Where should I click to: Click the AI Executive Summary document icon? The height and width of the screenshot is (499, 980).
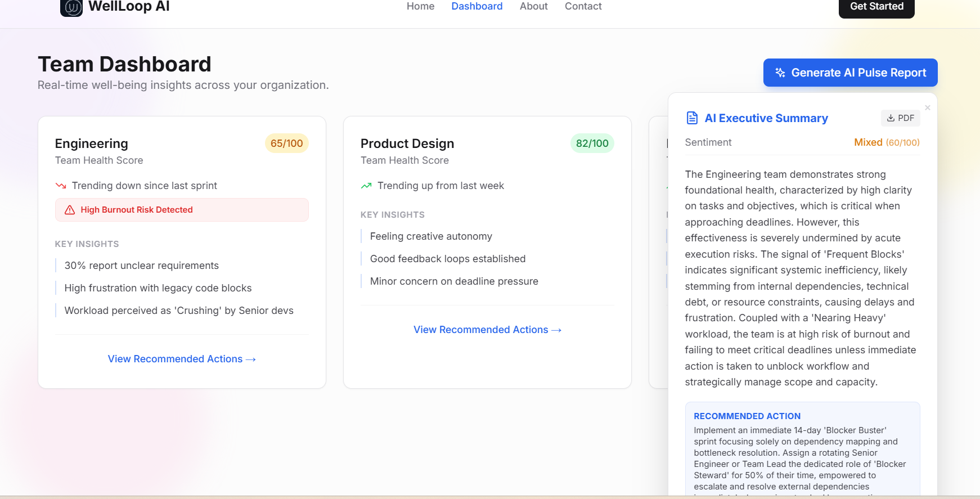(692, 118)
